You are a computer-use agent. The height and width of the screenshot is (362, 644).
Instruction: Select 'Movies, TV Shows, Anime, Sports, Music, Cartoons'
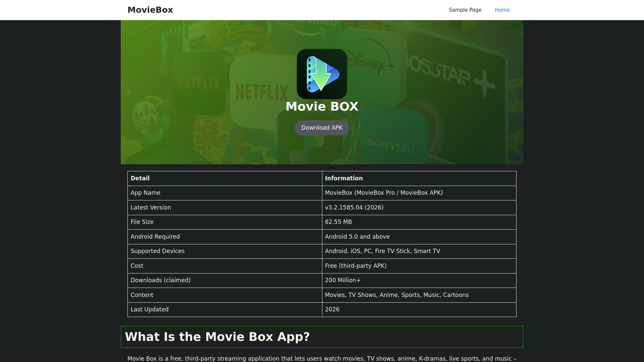pyautogui.click(x=419, y=295)
